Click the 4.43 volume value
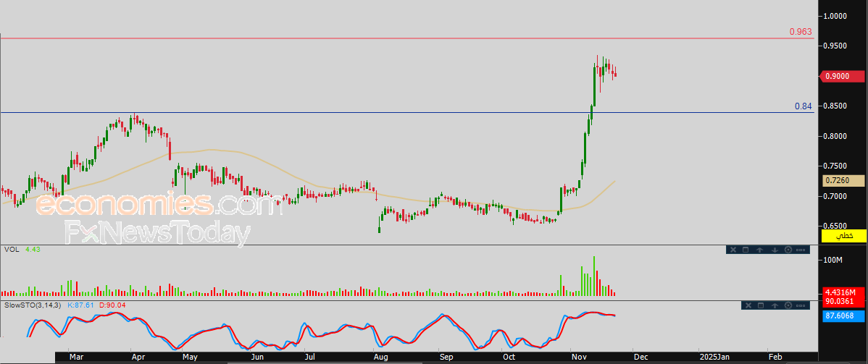The height and width of the screenshot is (364, 868). click(33, 250)
